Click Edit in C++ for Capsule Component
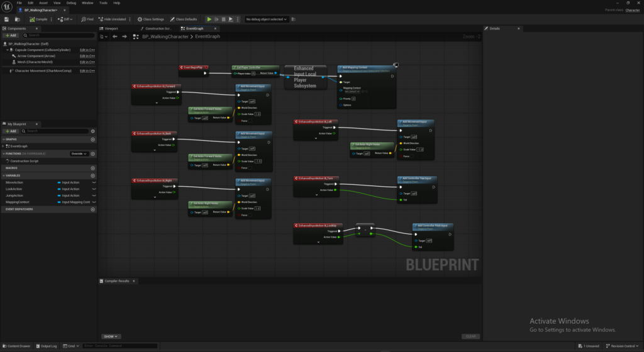644x352 pixels. pos(87,50)
